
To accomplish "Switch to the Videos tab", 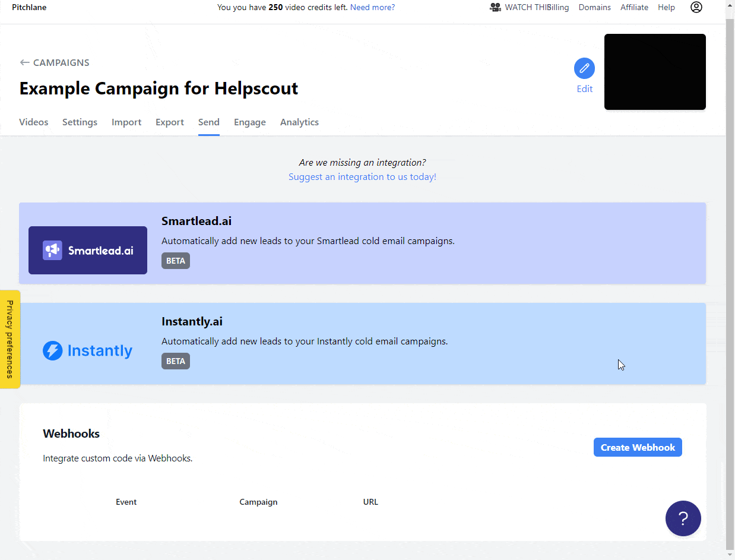I will tap(34, 122).
